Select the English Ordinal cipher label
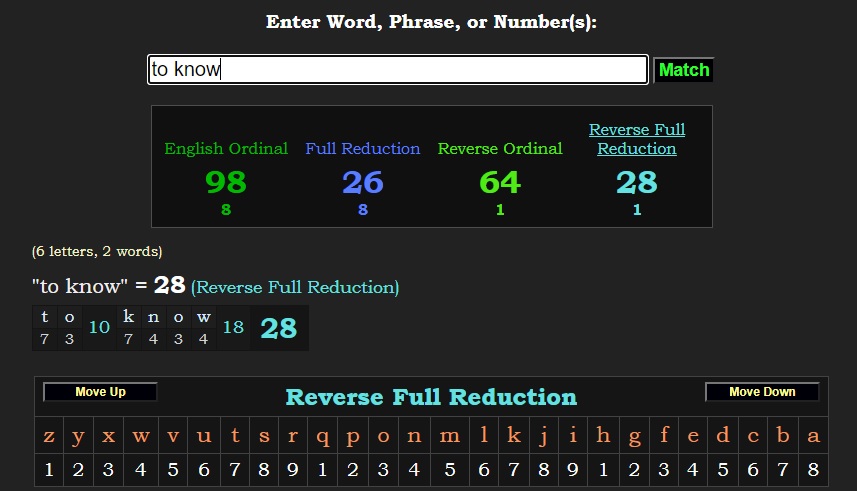 [x=226, y=148]
